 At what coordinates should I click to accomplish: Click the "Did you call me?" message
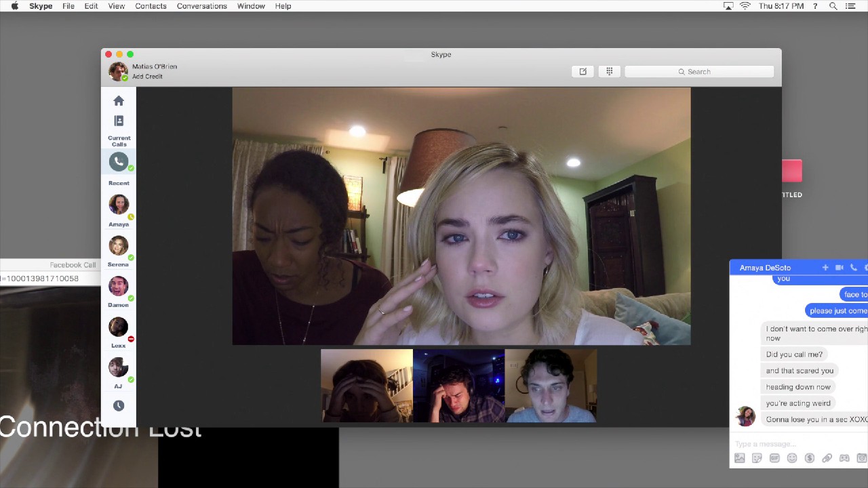pyautogui.click(x=794, y=354)
